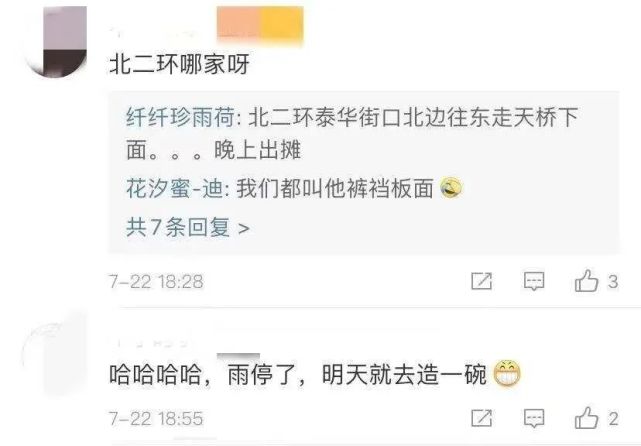Tap the 7-22 18:28 timestamp
The width and height of the screenshot is (641, 446).
pos(156,281)
